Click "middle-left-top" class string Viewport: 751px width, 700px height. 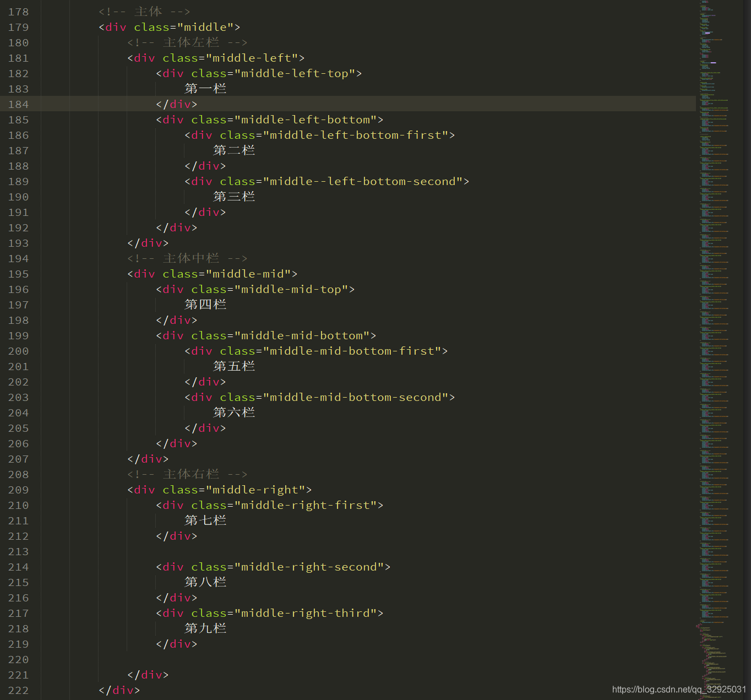point(295,73)
